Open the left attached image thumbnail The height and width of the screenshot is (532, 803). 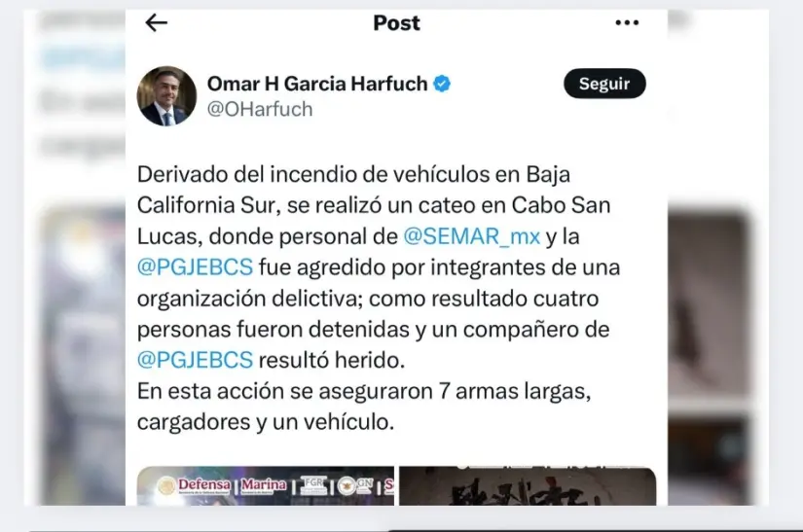[266, 485]
